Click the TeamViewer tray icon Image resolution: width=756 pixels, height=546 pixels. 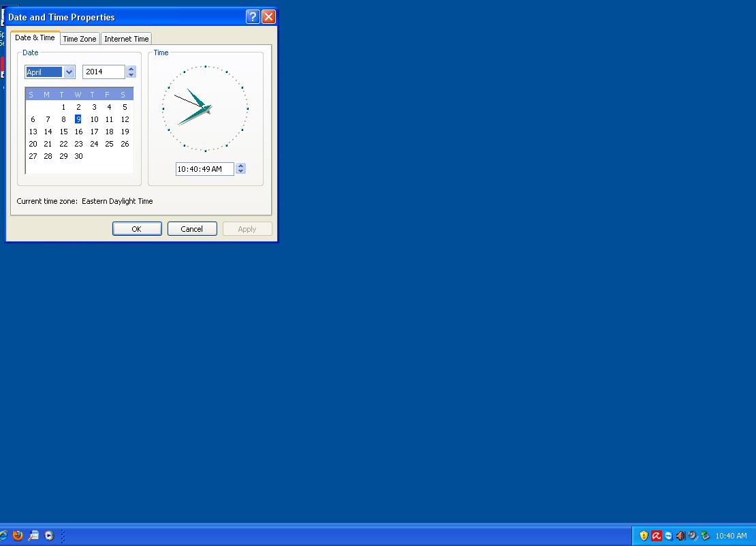[x=668, y=536]
